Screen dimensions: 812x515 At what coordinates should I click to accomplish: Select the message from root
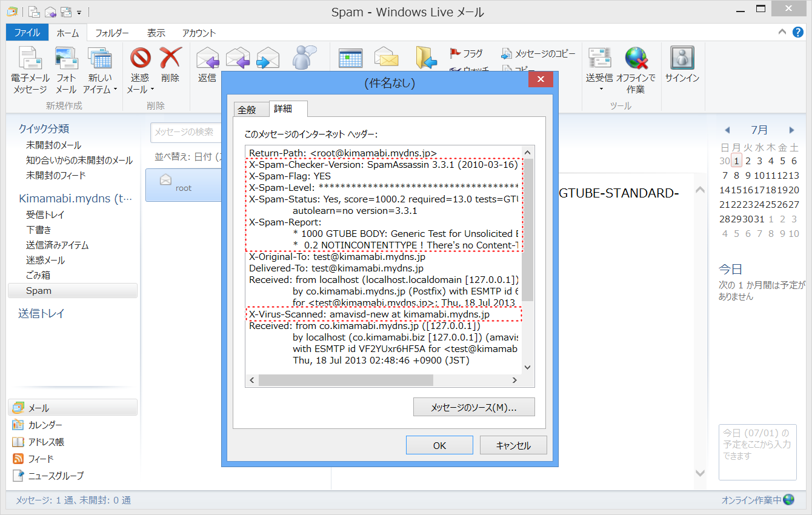(x=184, y=184)
